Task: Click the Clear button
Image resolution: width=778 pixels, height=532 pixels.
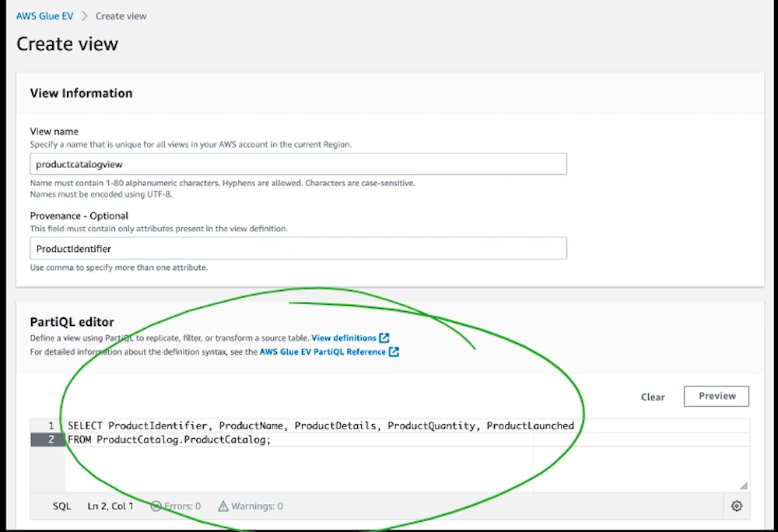Action: 653,397
